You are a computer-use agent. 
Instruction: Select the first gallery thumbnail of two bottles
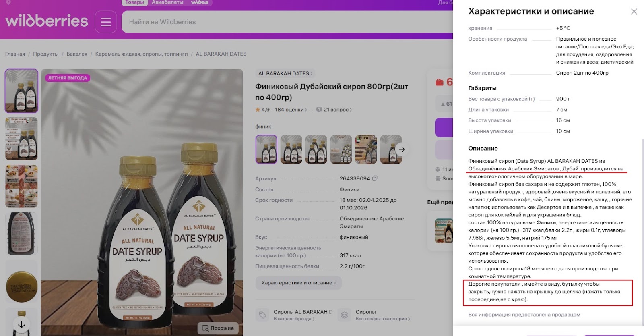22,91
